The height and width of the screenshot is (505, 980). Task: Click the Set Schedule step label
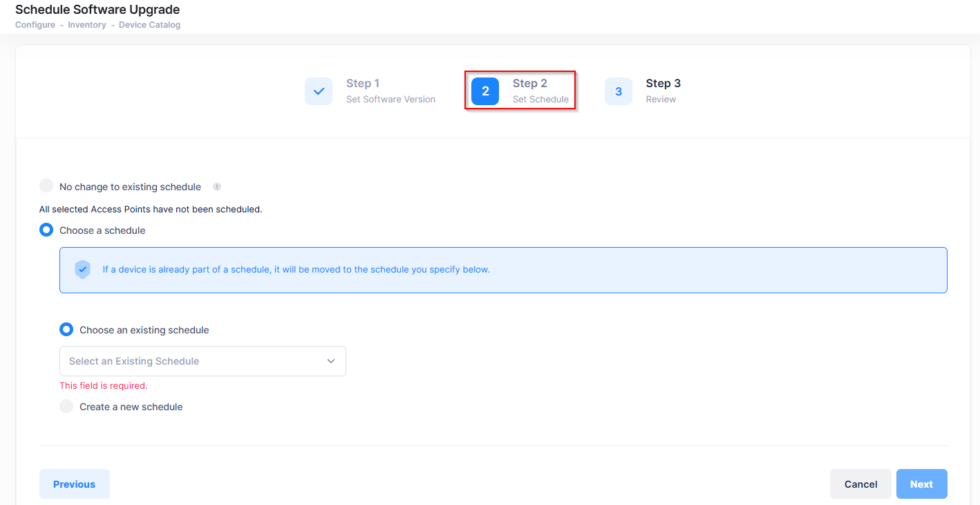point(540,100)
